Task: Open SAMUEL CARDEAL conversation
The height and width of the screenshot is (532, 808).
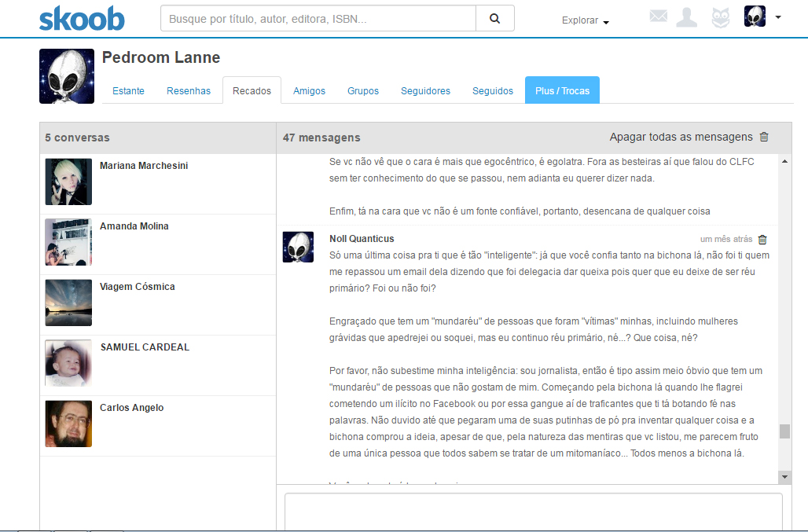Action: (x=158, y=365)
